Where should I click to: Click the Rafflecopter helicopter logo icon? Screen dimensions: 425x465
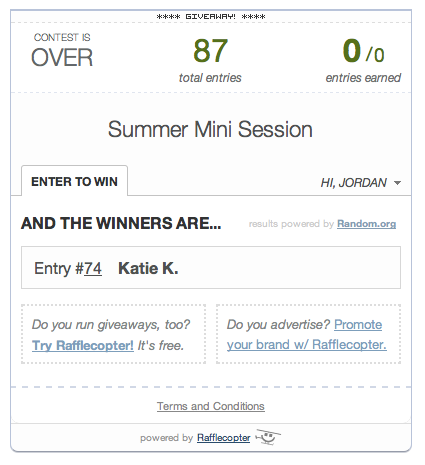coord(268,437)
